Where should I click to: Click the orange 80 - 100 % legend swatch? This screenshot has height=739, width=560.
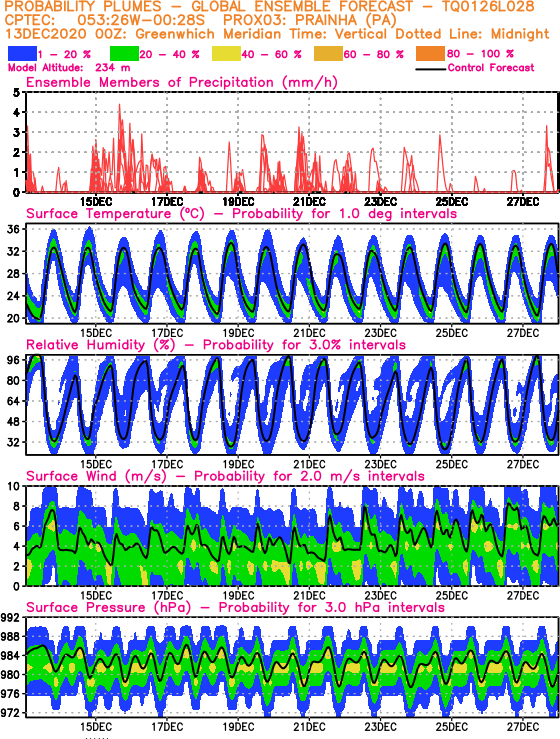[430, 54]
